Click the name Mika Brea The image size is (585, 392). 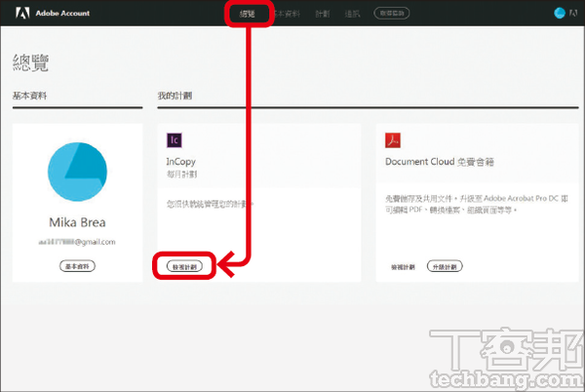[x=78, y=222]
